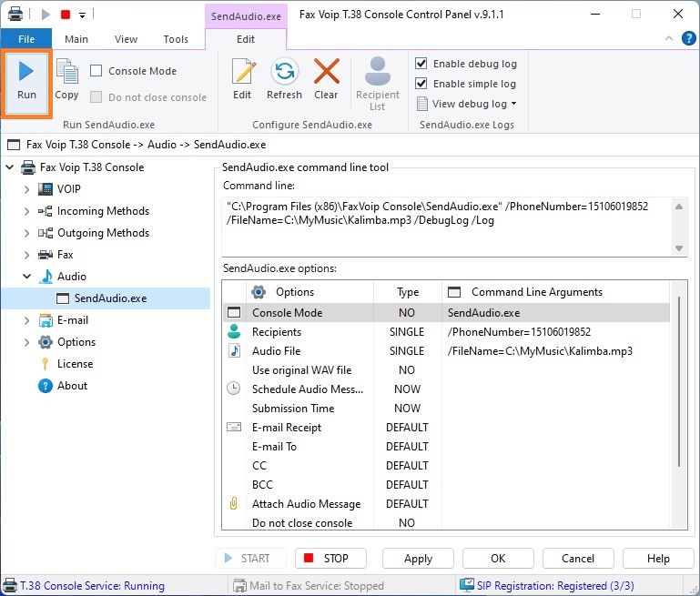Switch to the Edit ribbon tab
The width and height of the screenshot is (700, 596).
(x=246, y=39)
